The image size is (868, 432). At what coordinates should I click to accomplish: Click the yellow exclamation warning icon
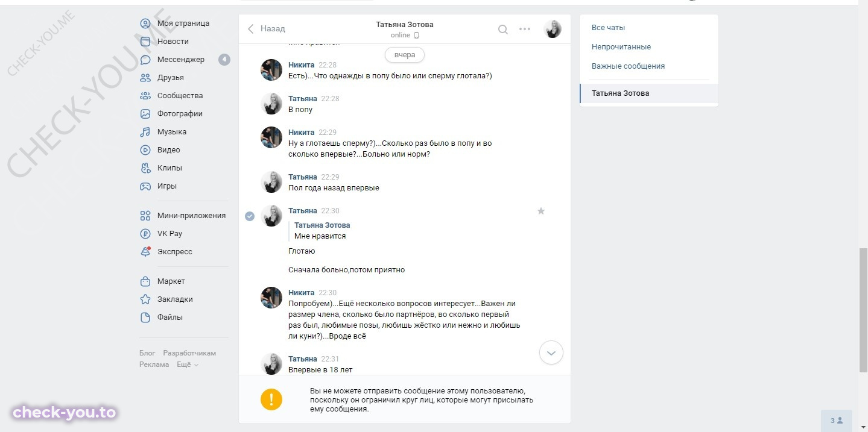271,399
